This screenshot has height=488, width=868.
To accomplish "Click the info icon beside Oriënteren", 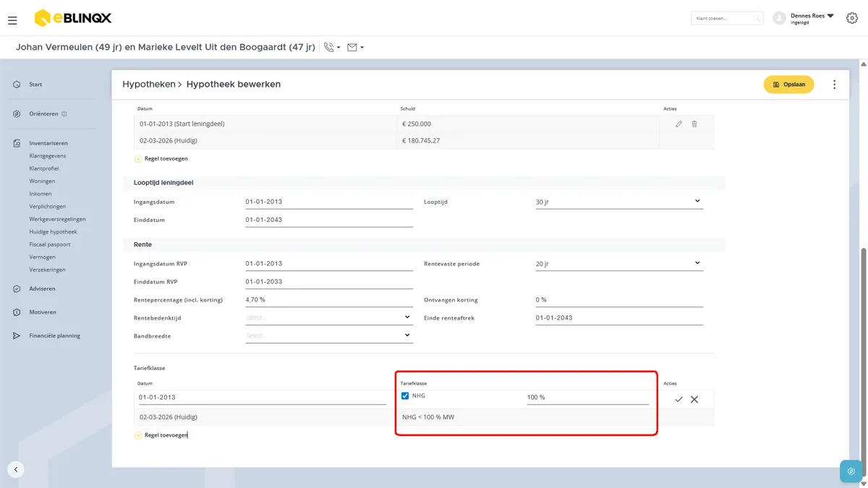I will pos(64,114).
